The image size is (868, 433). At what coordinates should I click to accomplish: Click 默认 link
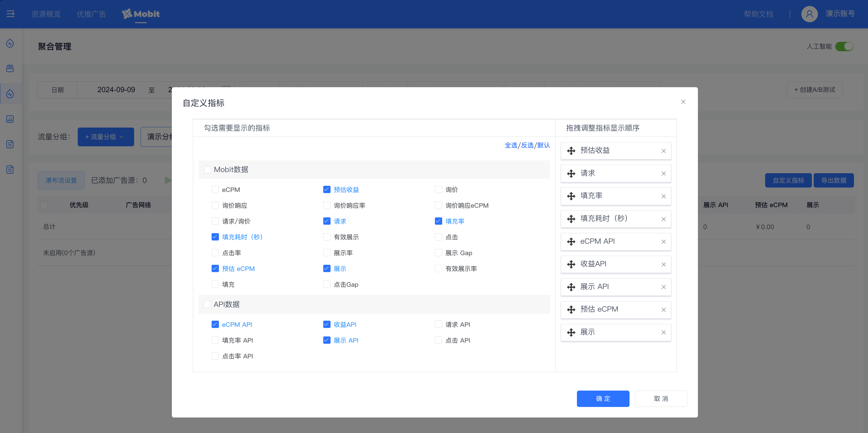pyautogui.click(x=544, y=145)
